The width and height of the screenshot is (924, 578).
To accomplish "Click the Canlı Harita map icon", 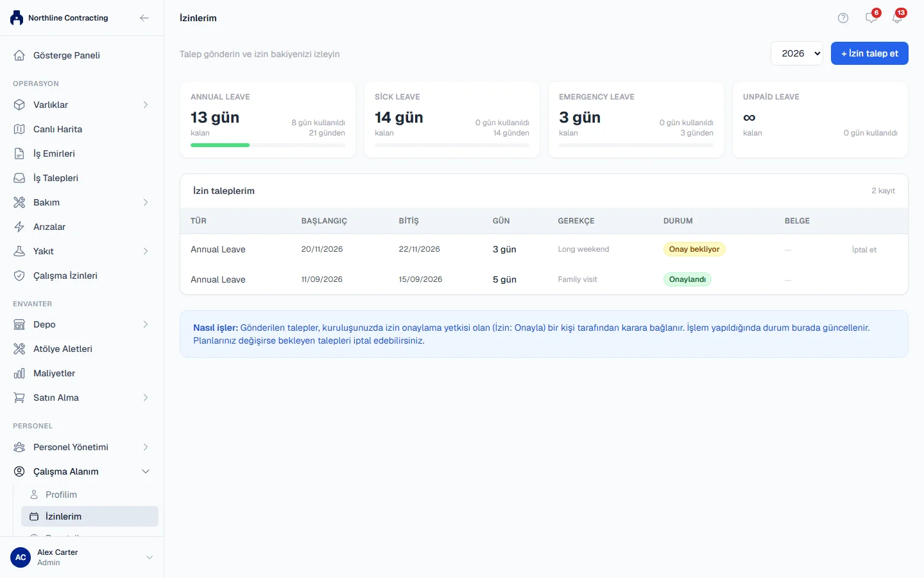I will click(19, 129).
